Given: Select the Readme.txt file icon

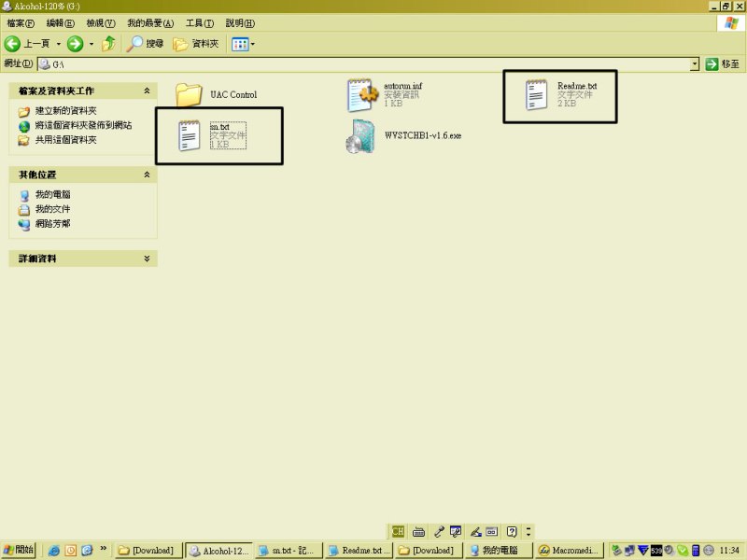Looking at the screenshot, I should (x=536, y=95).
